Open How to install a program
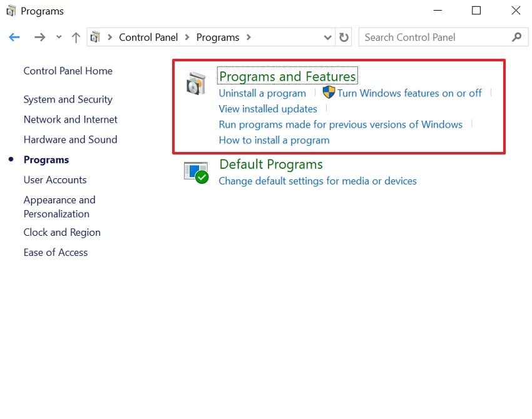Screen dimensions: 532x419 coord(274,140)
